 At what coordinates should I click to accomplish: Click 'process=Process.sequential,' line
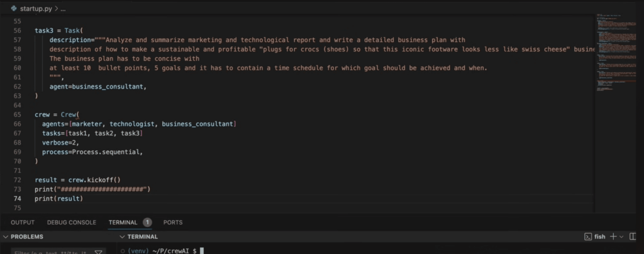92,152
